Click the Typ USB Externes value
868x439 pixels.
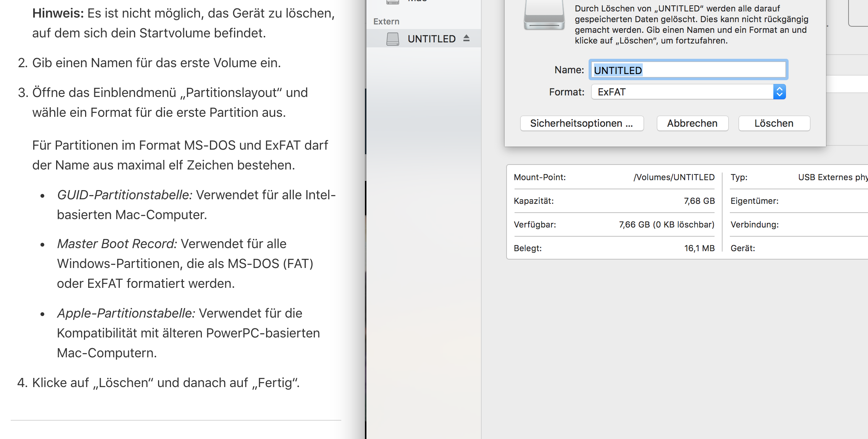point(832,177)
